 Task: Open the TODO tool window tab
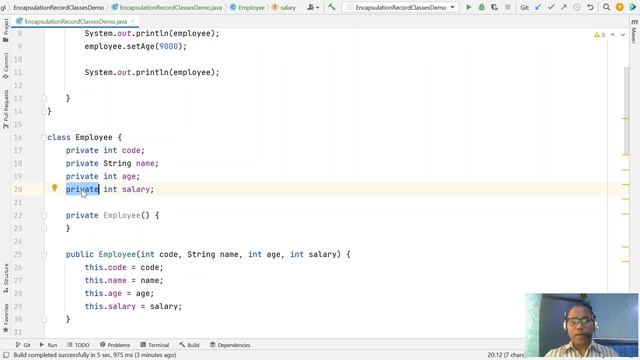coord(78,345)
